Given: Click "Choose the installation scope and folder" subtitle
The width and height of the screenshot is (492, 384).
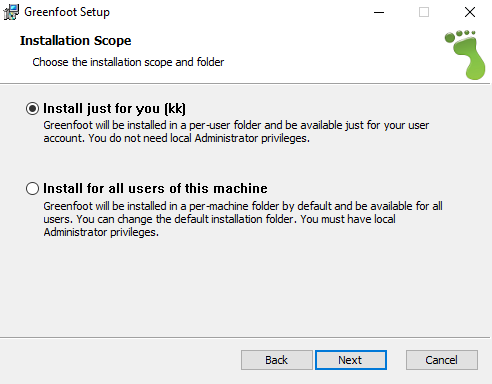Looking at the screenshot, I should 128,62.
